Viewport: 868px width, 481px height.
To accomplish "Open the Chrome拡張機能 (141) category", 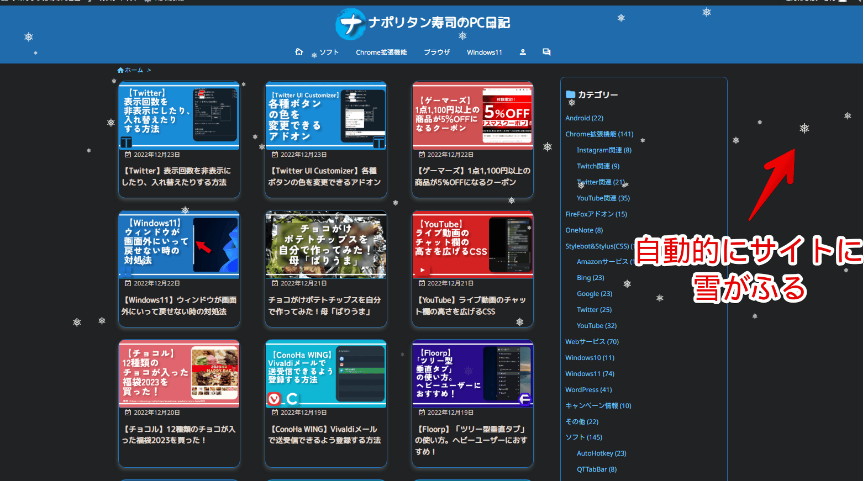I will pos(599,134).
